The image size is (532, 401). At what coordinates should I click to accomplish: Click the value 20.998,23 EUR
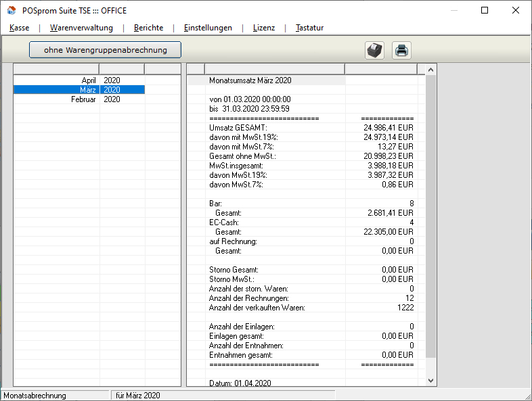click(x=389, y=156)
